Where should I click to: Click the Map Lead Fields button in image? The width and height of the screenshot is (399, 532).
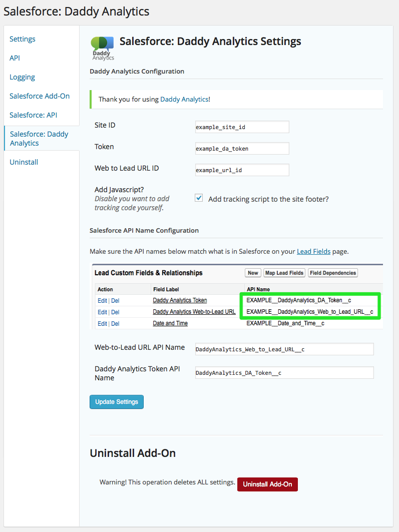click(284, 273)
